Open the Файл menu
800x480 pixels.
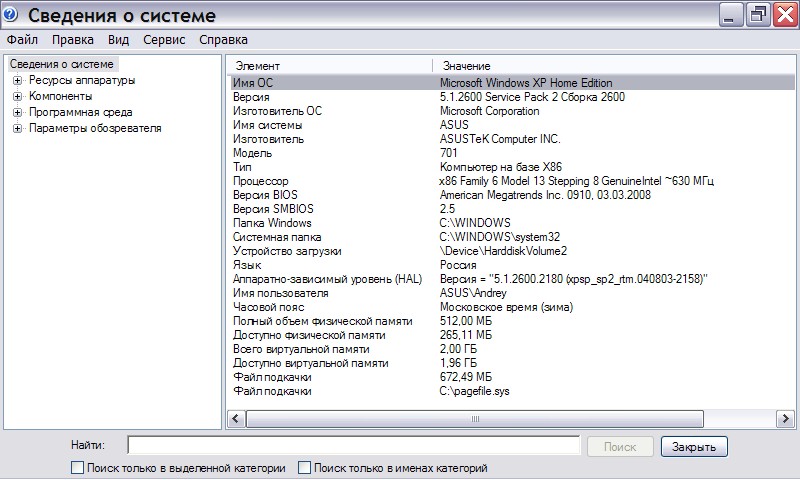click(22, 40)
